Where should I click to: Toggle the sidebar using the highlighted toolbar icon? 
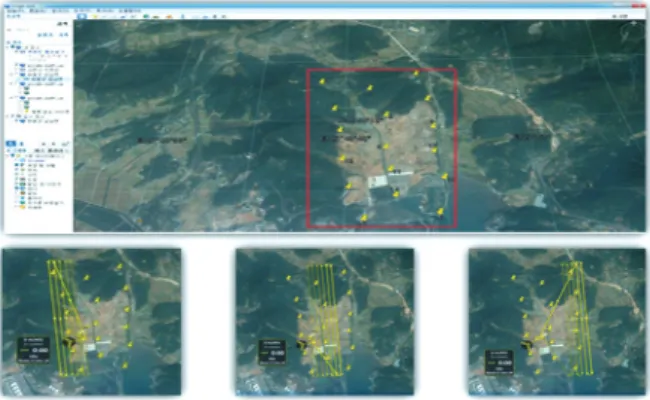click(82, 16)
